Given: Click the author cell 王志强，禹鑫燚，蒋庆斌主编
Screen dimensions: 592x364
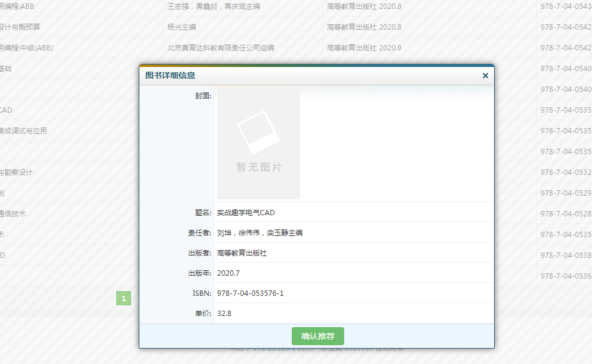Looking at the screenshot, I should pyautogui.click(x=214, y=6).
